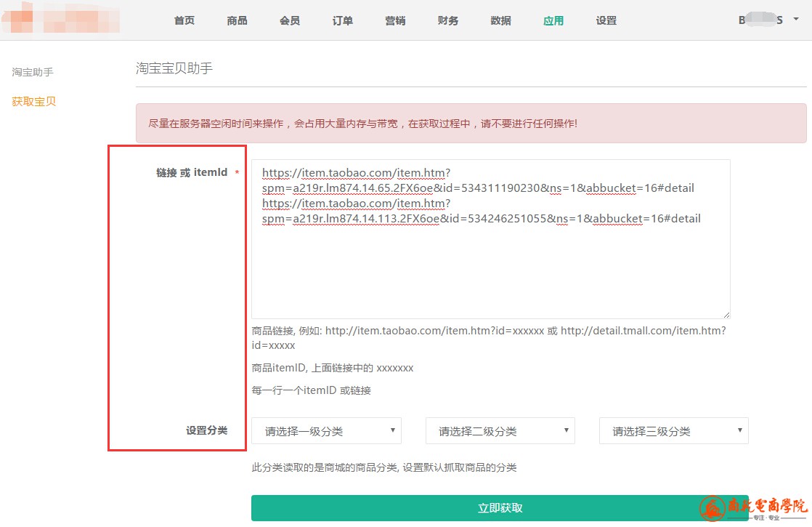This screenshot has width=812, height=527.
Task: Click the 商品itemID hint text
Action: click(x=333, y=368)
